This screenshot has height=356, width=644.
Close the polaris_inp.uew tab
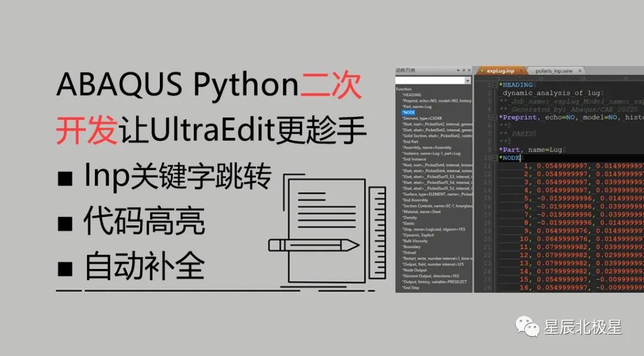580,70
